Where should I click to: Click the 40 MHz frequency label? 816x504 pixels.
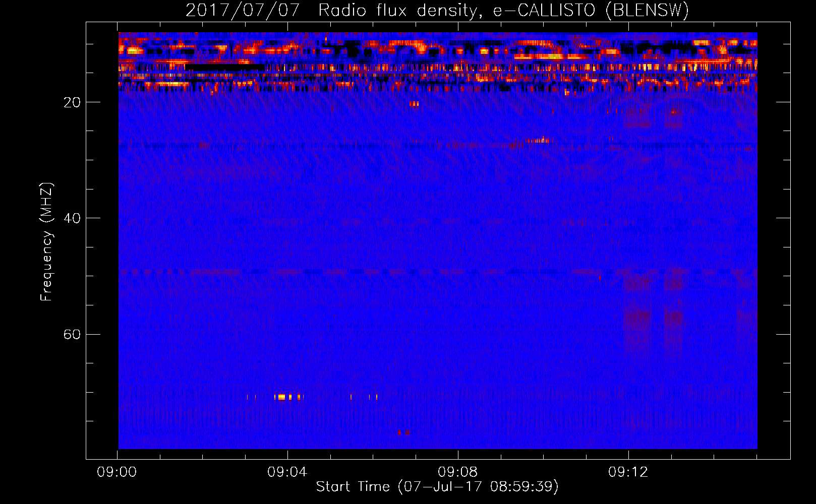pos(72,218)
